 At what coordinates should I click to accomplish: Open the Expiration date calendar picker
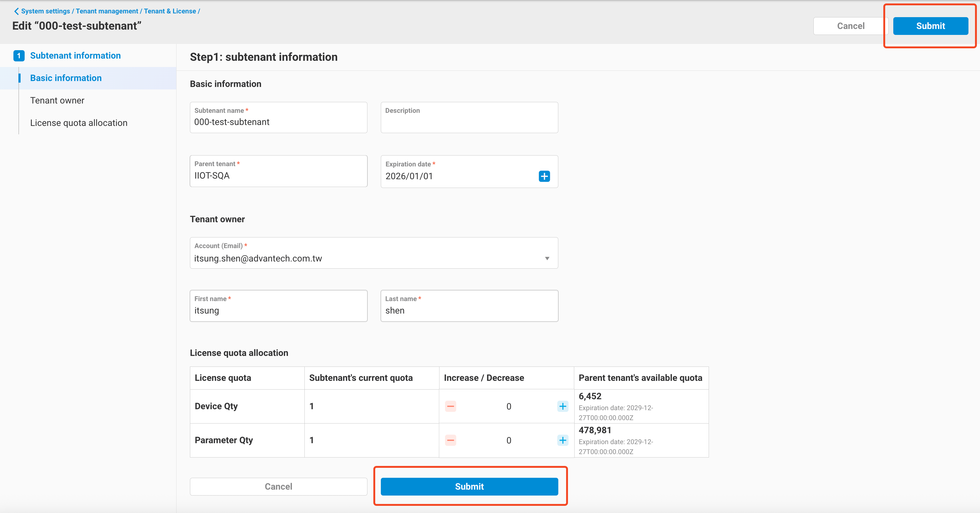544,176
